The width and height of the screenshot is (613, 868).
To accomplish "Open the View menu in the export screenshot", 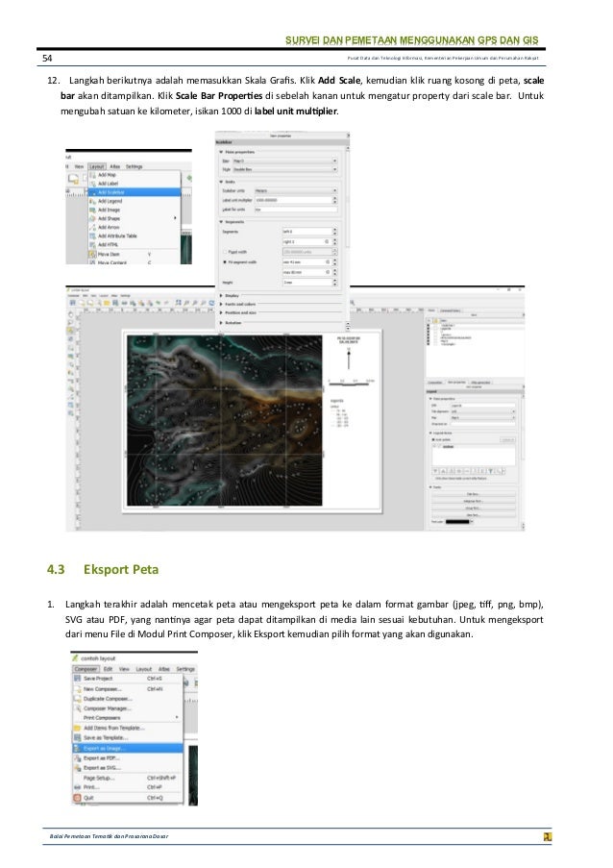I will point(125,669).
